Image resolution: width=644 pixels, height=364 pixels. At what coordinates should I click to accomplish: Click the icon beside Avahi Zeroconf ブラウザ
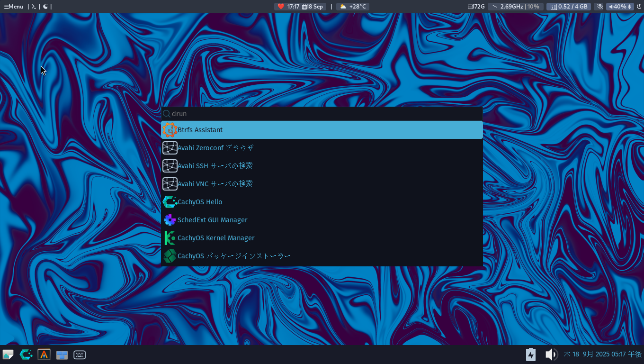170,148
